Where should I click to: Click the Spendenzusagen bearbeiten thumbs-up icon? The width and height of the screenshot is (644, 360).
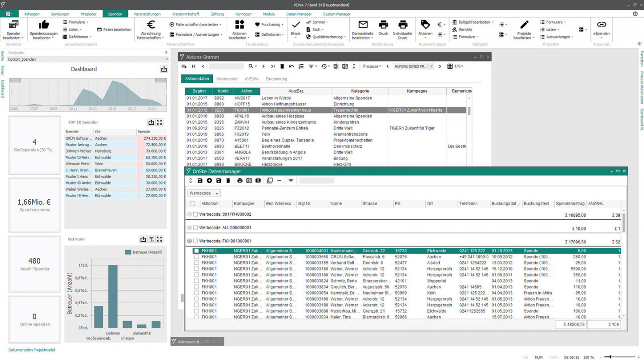[44, 25]
